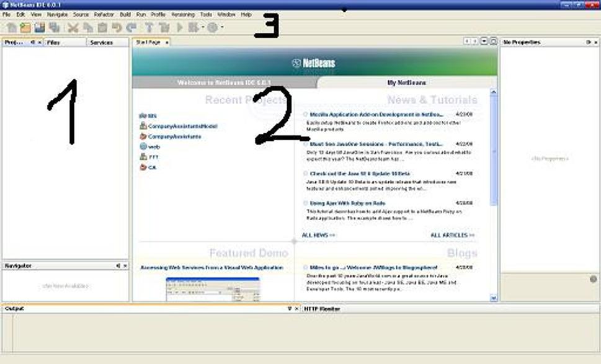
Task: Open the Window menu
Action: (226, 14)
